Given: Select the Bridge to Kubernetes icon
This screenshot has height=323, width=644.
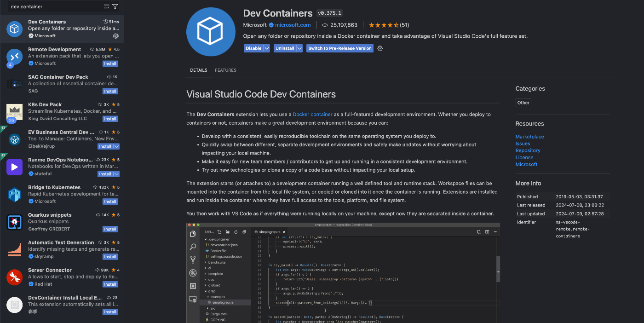Looking at the screenshot, I should point(14,195).
